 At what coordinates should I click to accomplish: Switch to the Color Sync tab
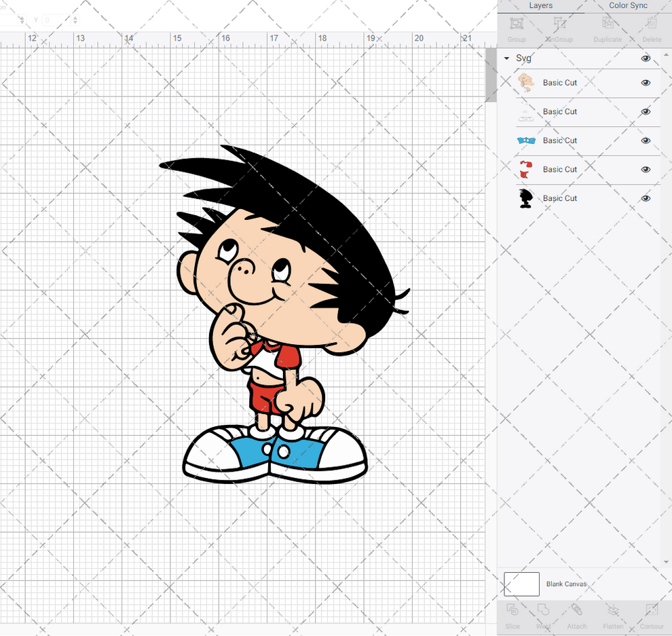[x=627, y=5]
